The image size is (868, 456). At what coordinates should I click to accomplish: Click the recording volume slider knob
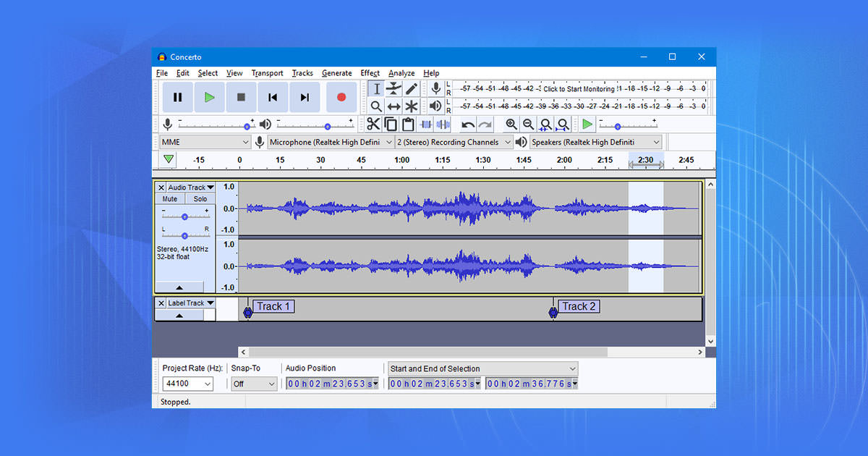(247, 126)
